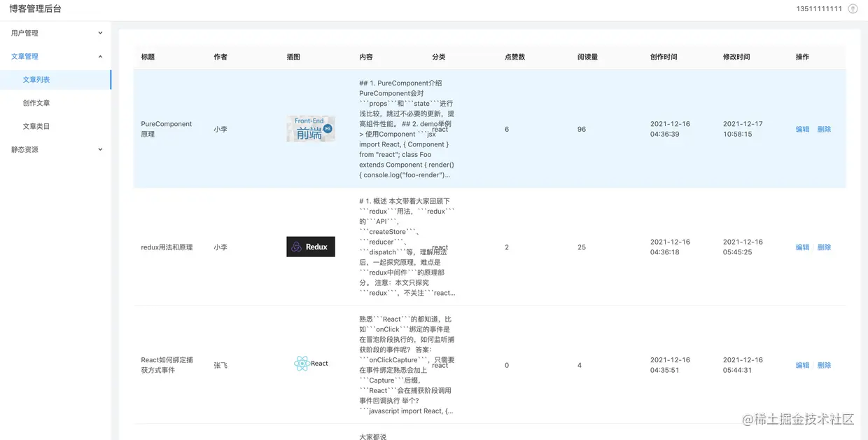Open the React logo cover thumbnail
The height and width of the screenshot is (440, 868).
pos(311,363)
